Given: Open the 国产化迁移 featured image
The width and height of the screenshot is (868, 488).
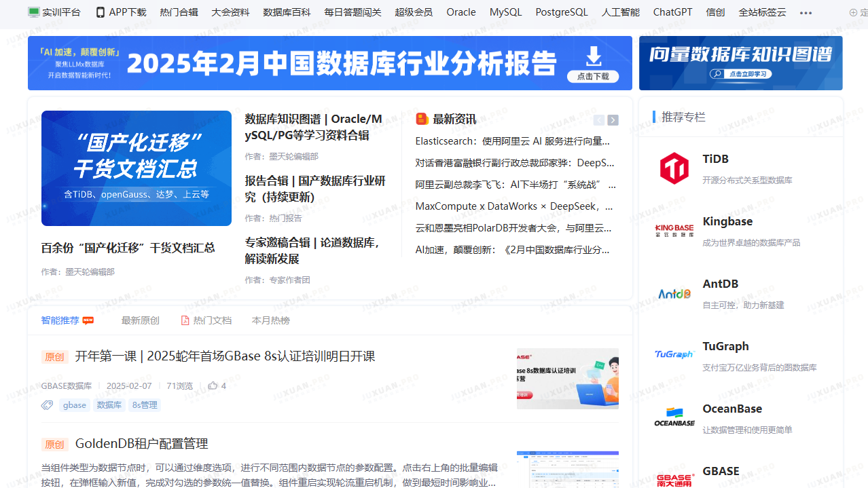Looking at the screenshot, I should coord(137,168).
